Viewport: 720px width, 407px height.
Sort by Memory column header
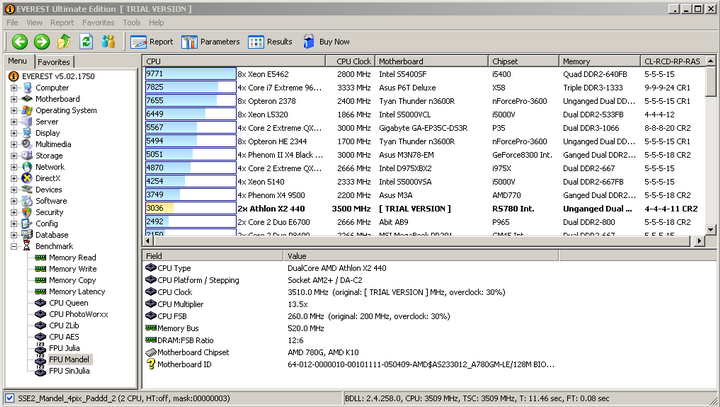599,61
